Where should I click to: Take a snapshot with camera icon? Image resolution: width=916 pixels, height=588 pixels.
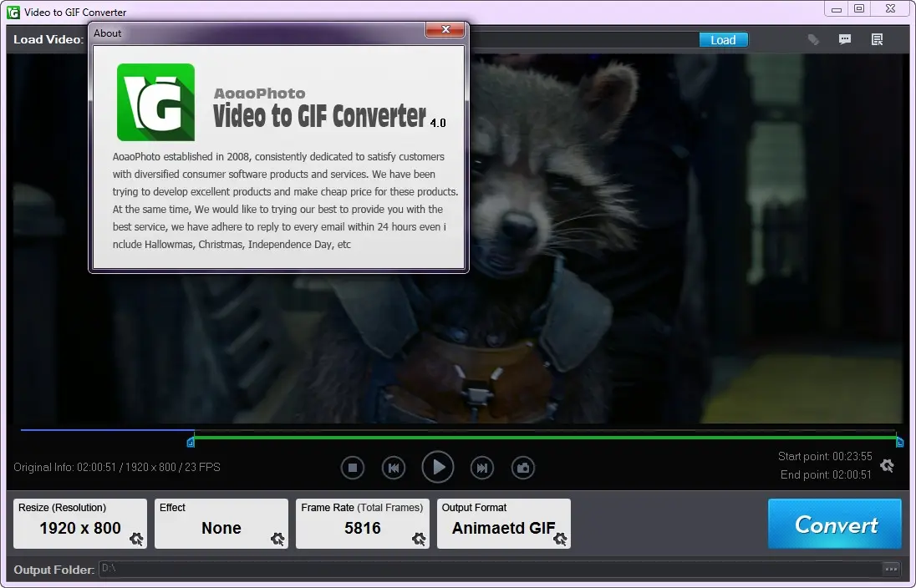coord(523,468)
